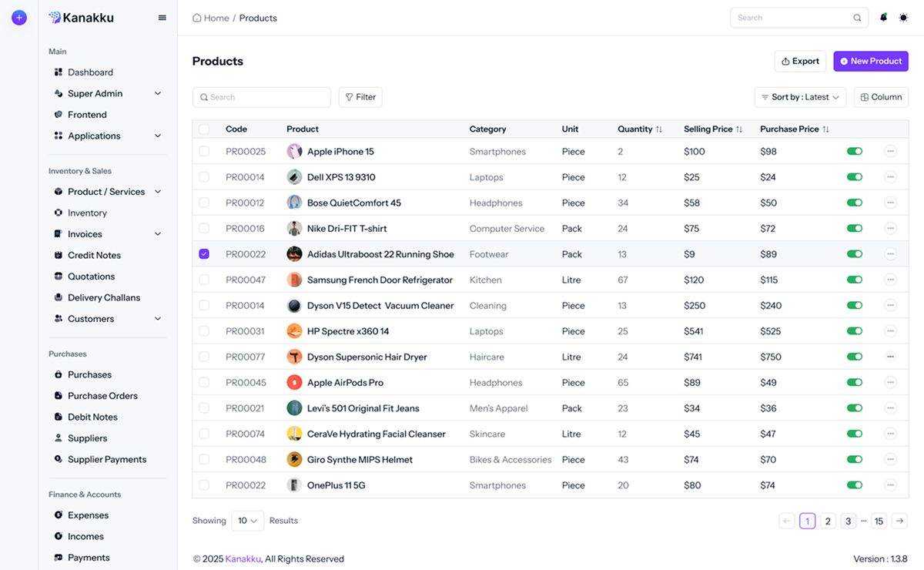Click the Kanakku footer link
Viewport: 924px width, 570px height.
coord(243,558)
